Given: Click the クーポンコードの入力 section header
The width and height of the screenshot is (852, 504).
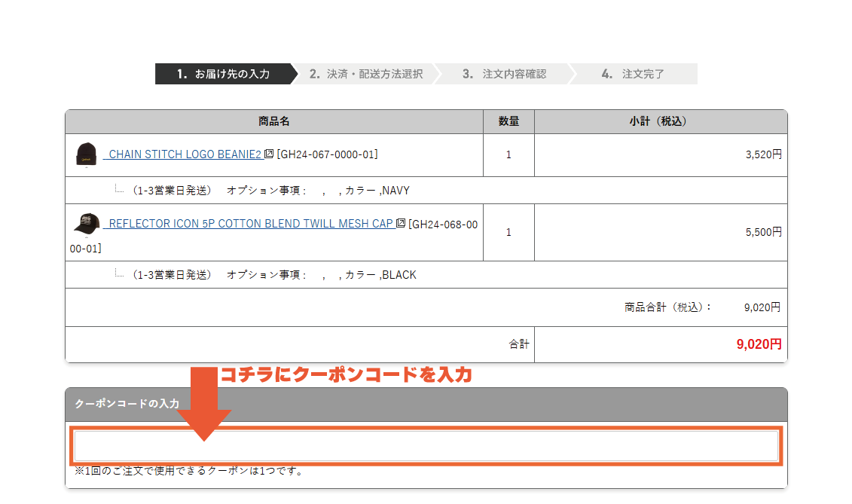Looking at the screenshot, I should [x=127, y=404].
